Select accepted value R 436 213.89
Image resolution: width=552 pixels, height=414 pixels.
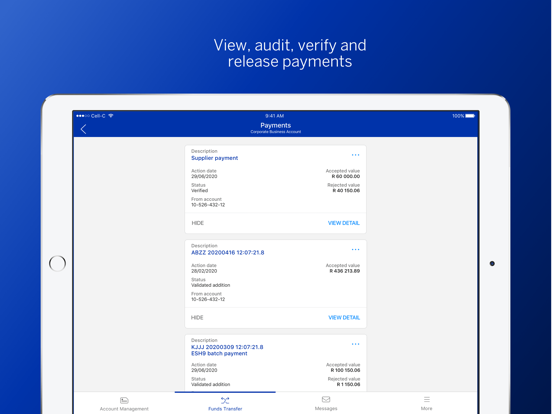[x=345, y=271]
